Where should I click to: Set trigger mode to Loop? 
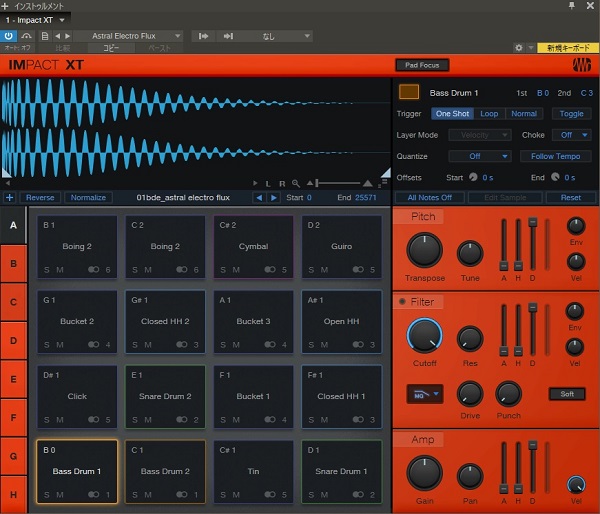[489, 114]
